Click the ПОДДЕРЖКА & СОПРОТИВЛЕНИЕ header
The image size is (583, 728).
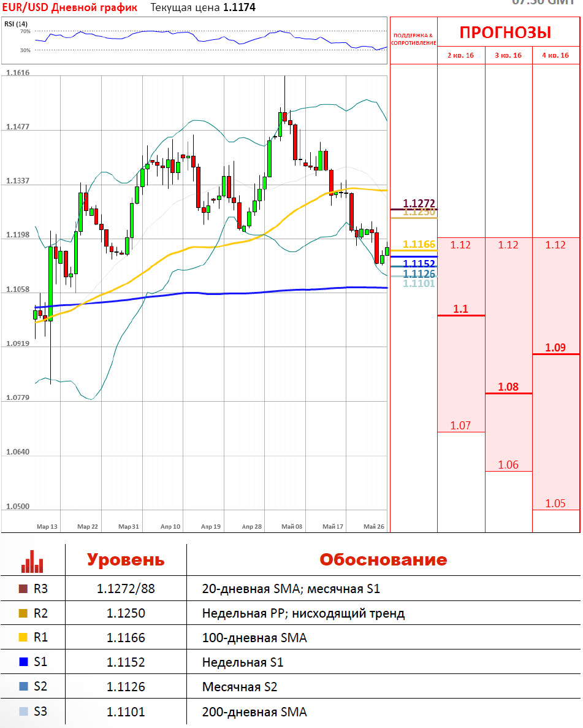pos(414,39)
